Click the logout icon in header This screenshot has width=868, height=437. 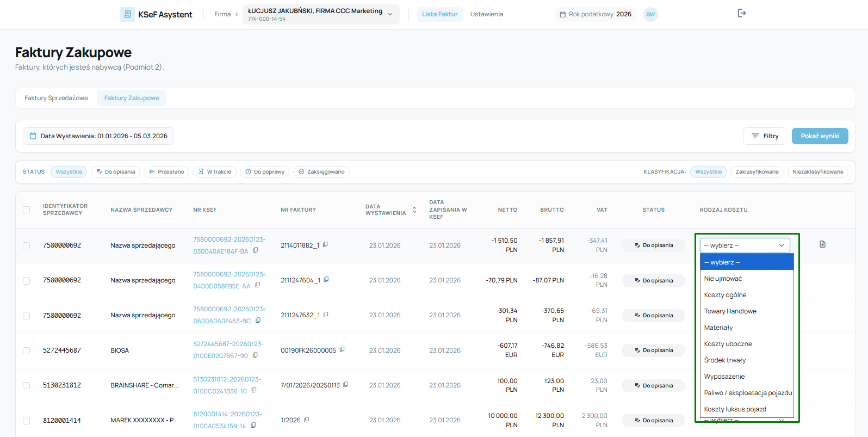742,13
